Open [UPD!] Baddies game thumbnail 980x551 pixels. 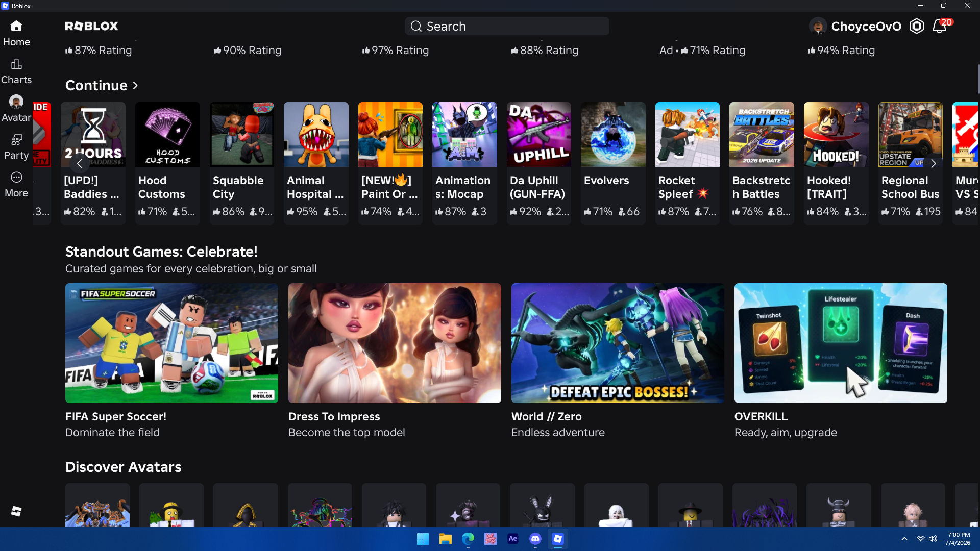point(93,134)
